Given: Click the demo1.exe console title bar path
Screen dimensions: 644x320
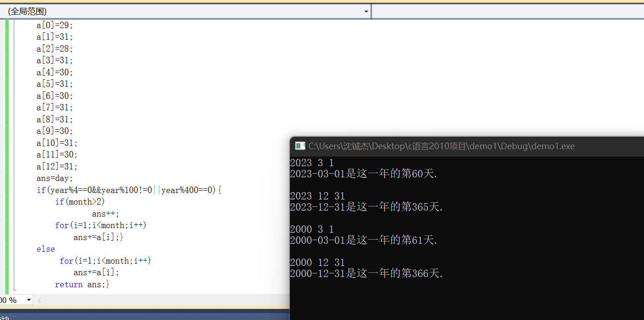Looking at the screenshot, I should (x=442, y=146).
